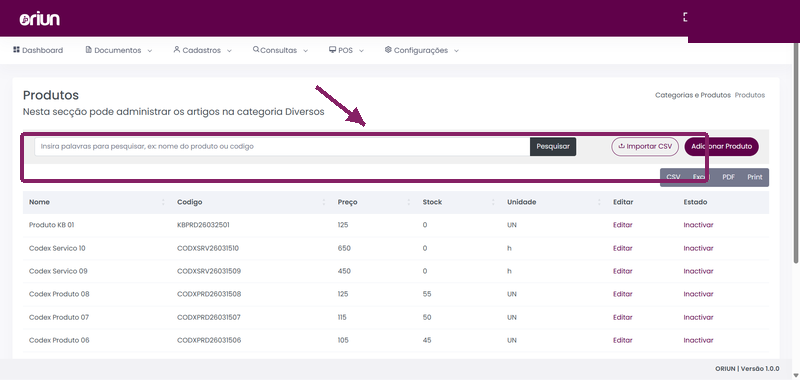Click the POS monitor icon
The height and width of the screenshot is (380, 800).
[333, 50]
